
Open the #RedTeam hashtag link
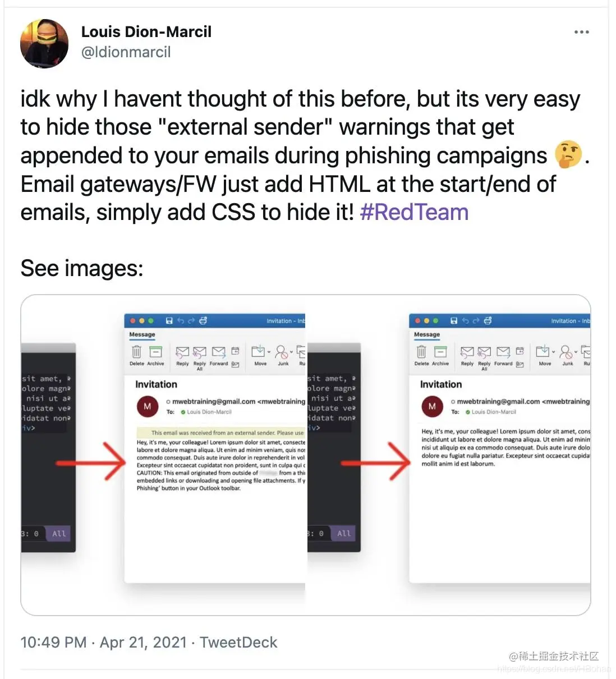414,213
